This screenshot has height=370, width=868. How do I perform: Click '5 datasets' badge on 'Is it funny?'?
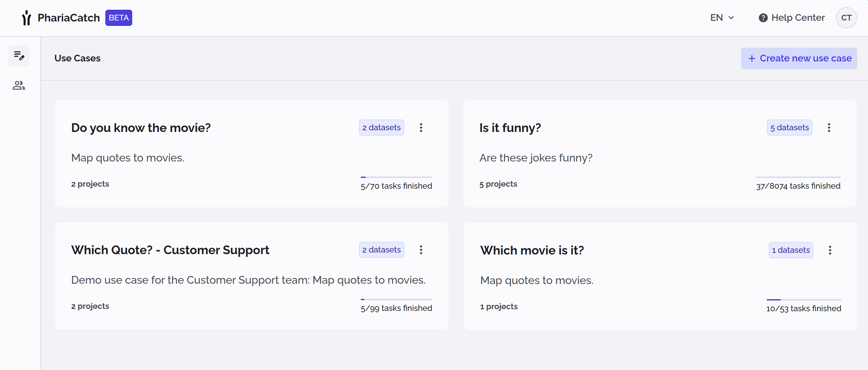coord(789,128)
